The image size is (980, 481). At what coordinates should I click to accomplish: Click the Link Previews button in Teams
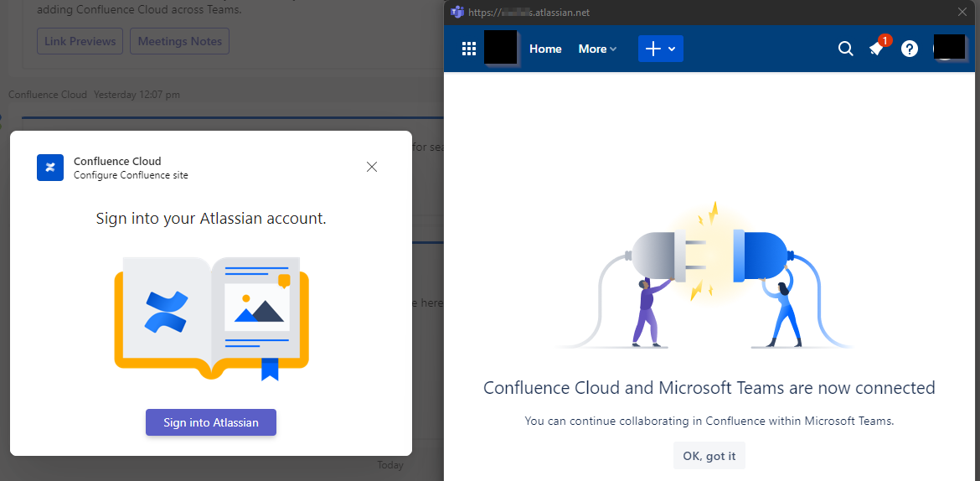[x=80, y=41]
